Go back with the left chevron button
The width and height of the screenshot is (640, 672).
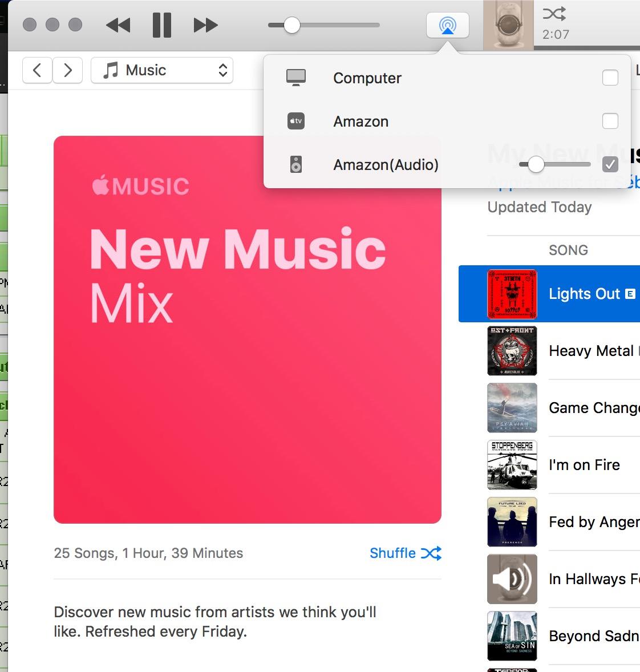tap(37, 70)
